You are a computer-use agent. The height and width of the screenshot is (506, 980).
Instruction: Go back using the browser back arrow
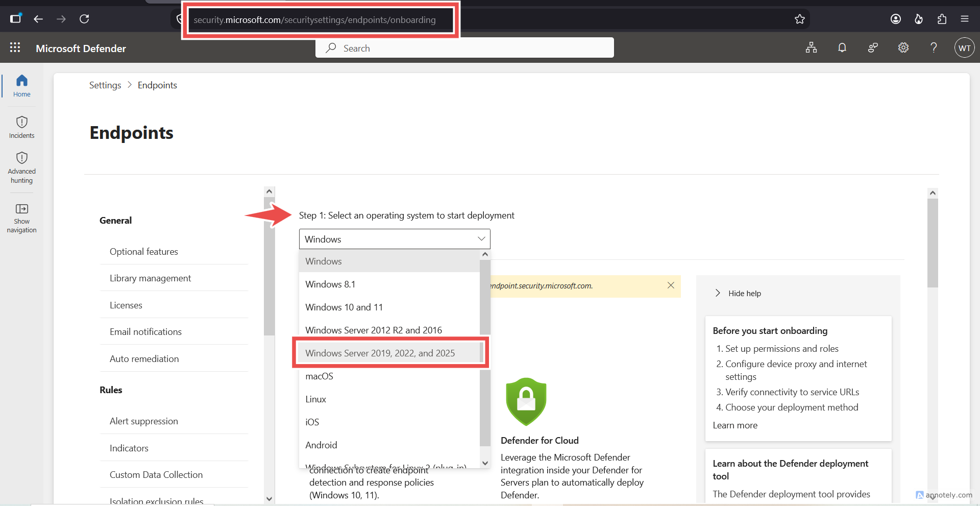(x=38, y=19)
